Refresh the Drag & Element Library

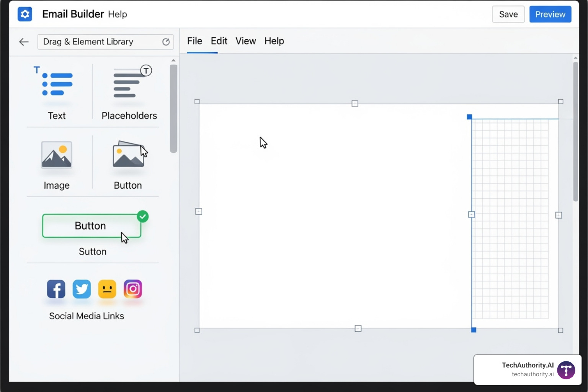[166, 42]
